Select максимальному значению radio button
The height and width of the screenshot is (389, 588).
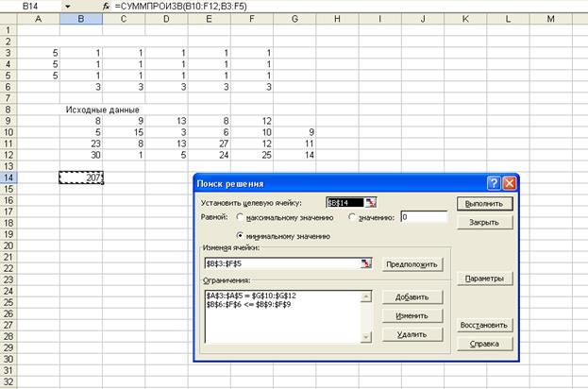coord(240,217)
